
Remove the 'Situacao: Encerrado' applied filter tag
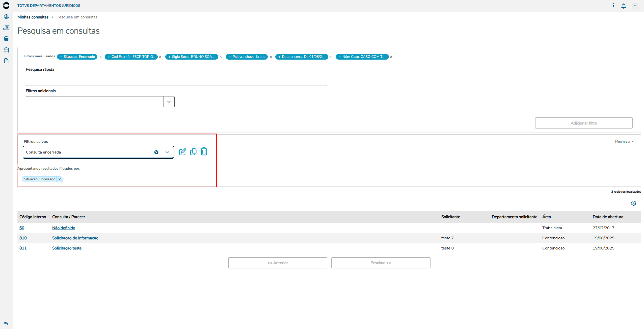60,179
